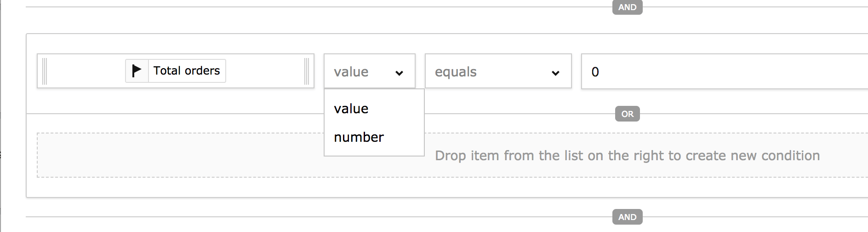Choose "number" option from the open list
The width and height of the screenshot is (868, 232).
pos(359,137)
